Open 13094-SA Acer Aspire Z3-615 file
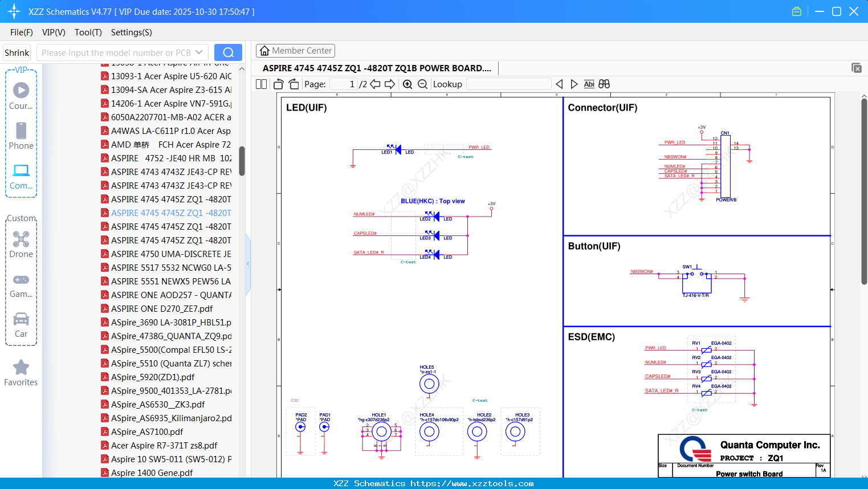 point(166,90)
